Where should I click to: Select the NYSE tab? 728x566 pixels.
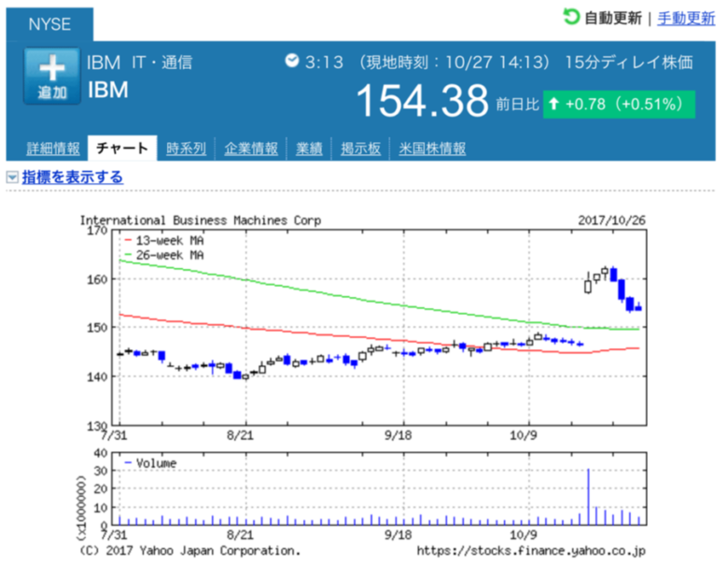pos(49,24)
